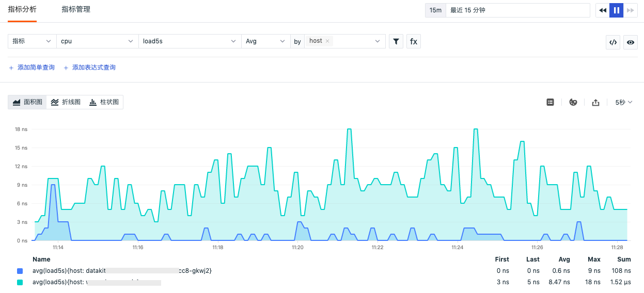Rewind the time range backward
This screenshot has height=293, width=644.
pyautogui.click(x=603, y=10)
